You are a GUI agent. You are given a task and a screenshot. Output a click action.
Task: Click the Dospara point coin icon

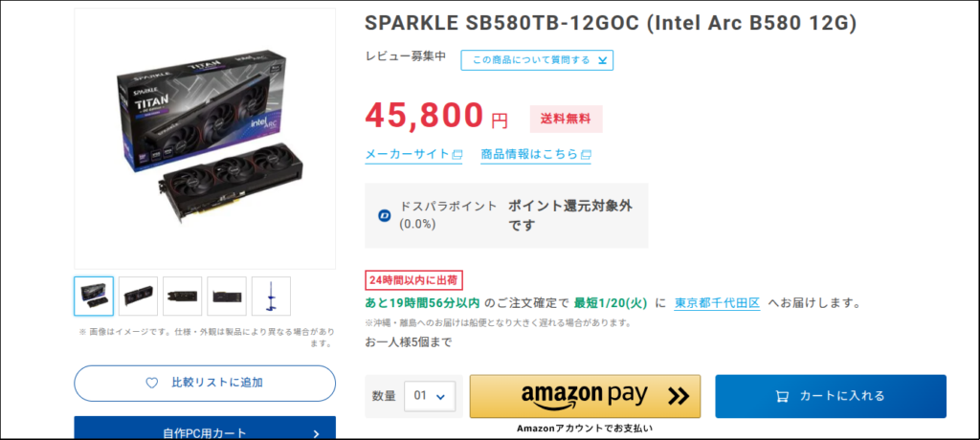click(385, 215)
